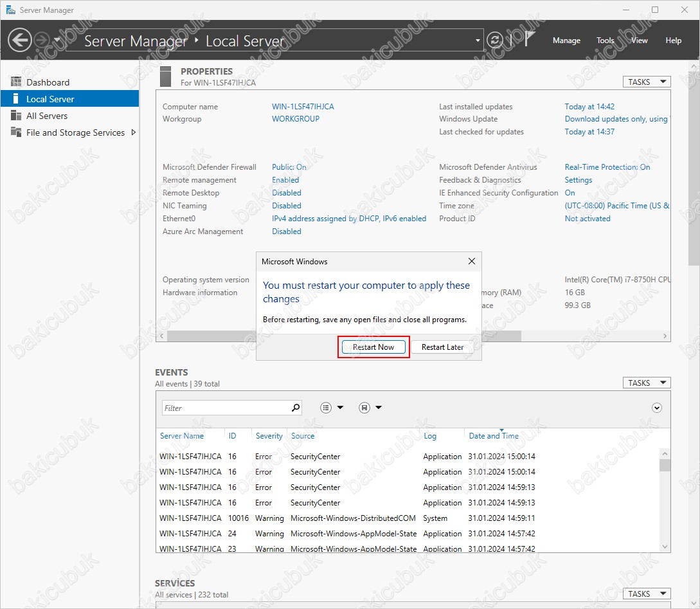700x609 pixels.
Task: Click Last installed updates Today at 14:42
Action: pos(589,106)
